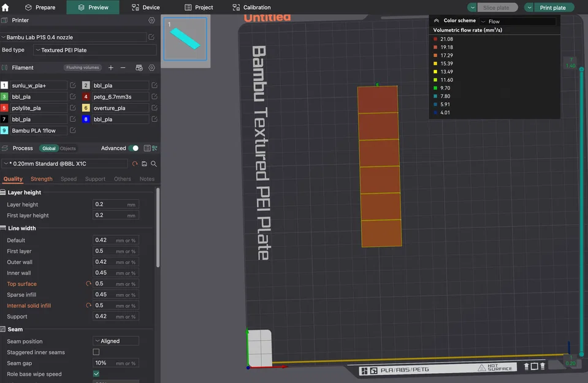Image resolution: width=588 pixels, height=383 pixels.
Task: Open Print plate options arrow
Action: point(529,7)
